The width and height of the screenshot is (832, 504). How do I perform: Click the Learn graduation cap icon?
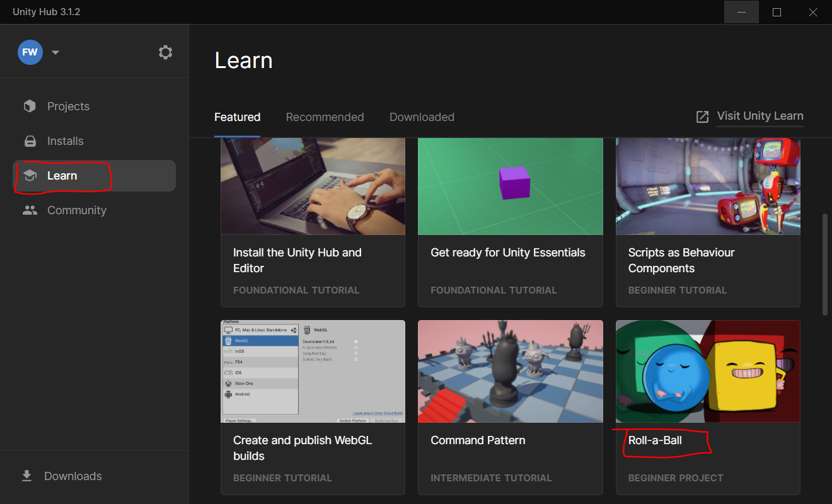[x=30, y=176]
